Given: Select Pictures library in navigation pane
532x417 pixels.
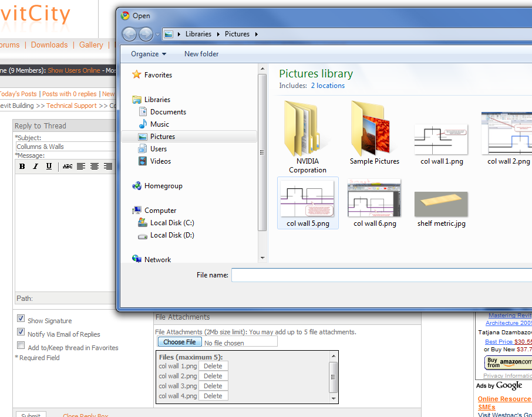Looking at the screenshot, I should 189,137.
